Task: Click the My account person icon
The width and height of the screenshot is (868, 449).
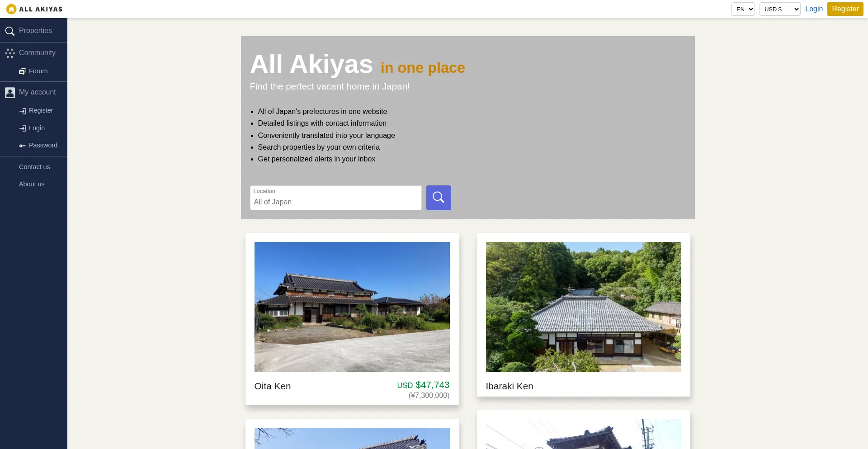Action: 10,93
